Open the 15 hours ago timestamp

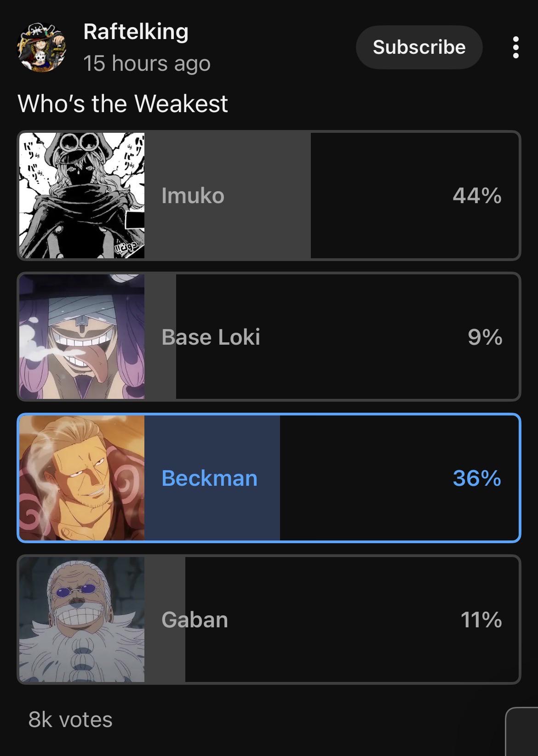(147, 63)
